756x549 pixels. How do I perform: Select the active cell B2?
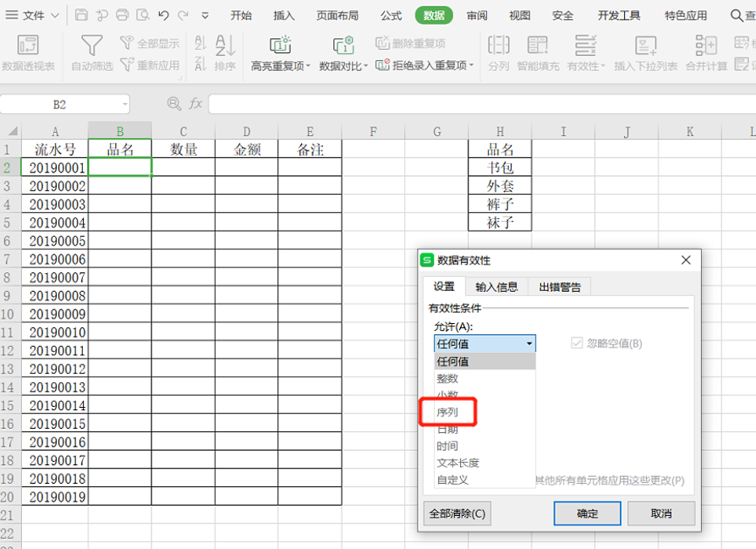(x=120, y=167)
